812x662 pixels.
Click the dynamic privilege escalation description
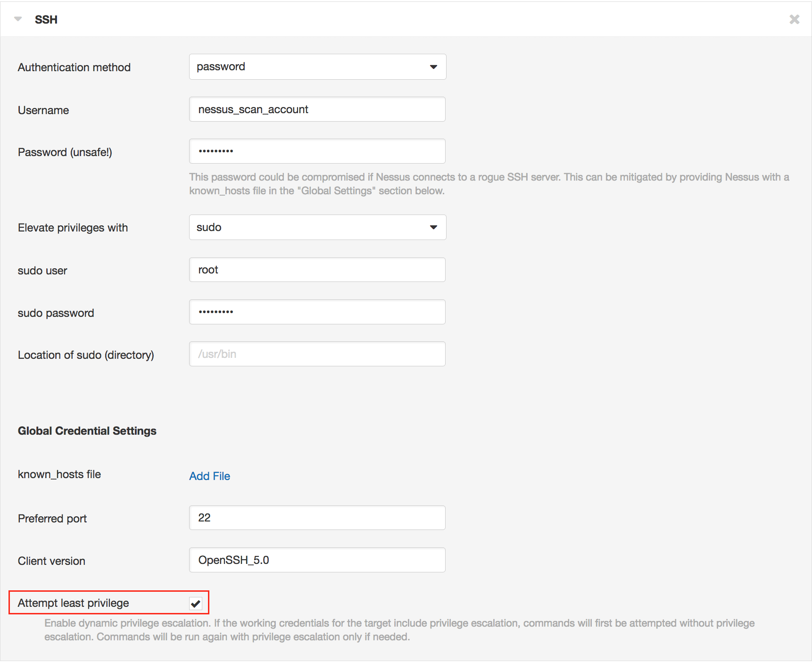pyautogui.click(x=399, y=630)
